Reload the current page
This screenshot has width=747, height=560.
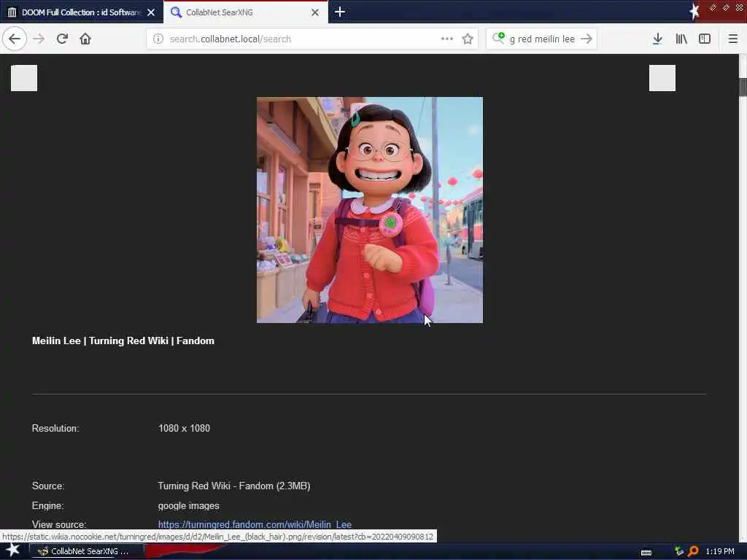(62, 39)
